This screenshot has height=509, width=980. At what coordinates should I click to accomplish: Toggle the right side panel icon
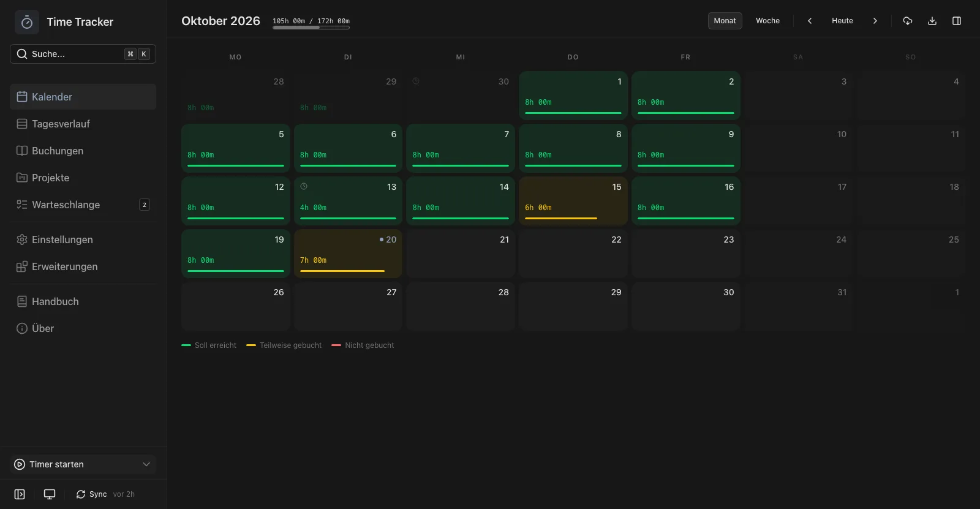957,21
